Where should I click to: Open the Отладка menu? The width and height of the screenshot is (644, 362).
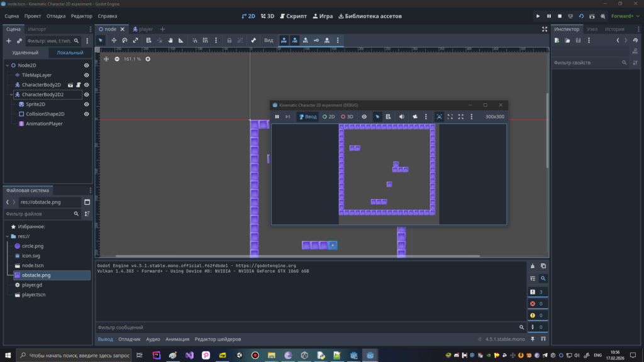(56, 16)
